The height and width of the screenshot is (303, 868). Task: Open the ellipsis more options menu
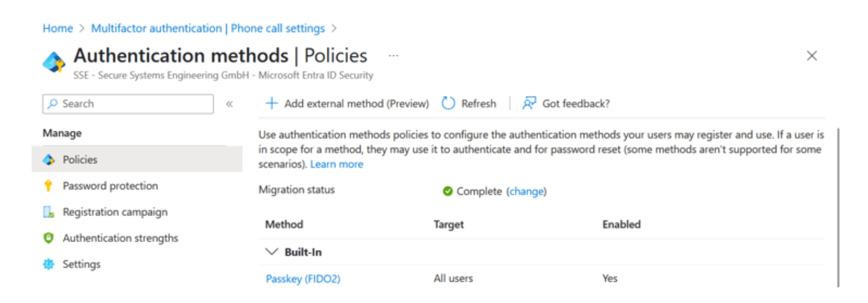click(x=394, y=55)
